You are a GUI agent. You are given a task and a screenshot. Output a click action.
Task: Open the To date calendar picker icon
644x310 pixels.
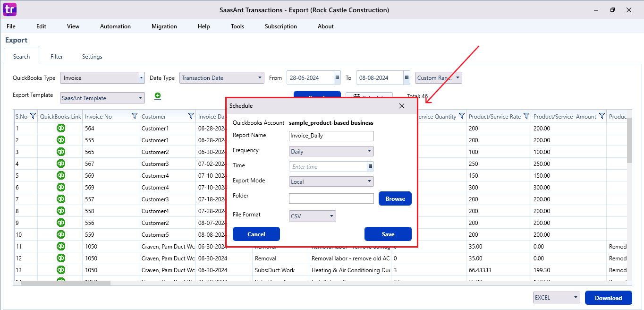(x=407, y=77)
